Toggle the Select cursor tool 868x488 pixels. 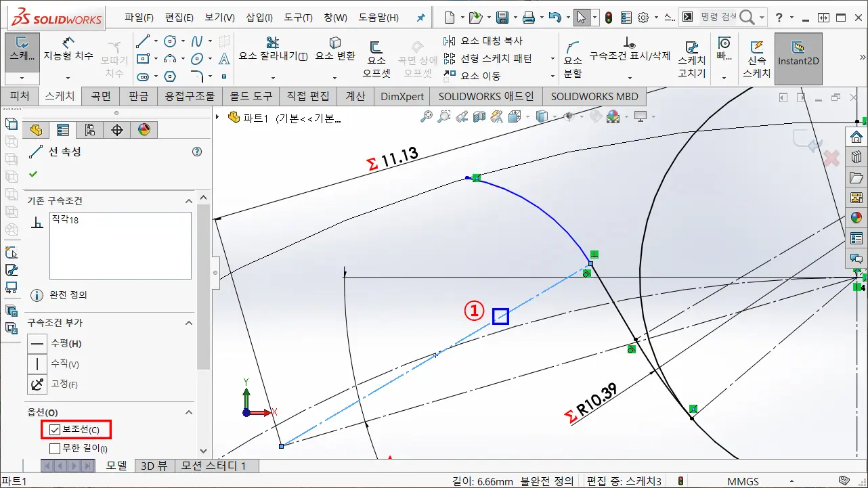pyautogui.click(x=581, y=18)
